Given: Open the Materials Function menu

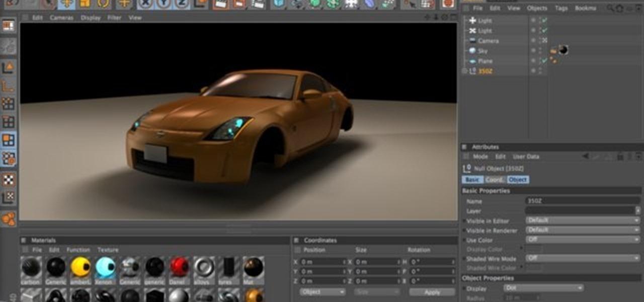Looking at the screenshot, I should (78, 250).
